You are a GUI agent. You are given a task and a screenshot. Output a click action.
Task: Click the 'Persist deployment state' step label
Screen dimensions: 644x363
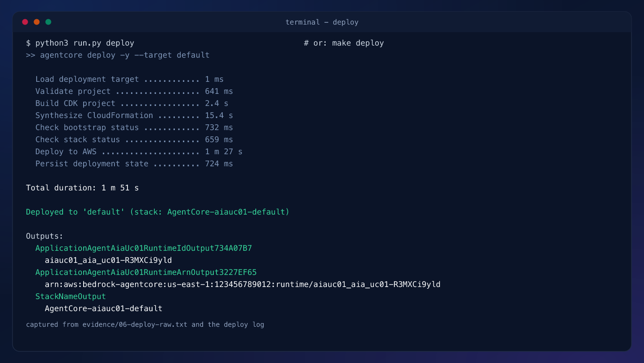coord(92,164)
